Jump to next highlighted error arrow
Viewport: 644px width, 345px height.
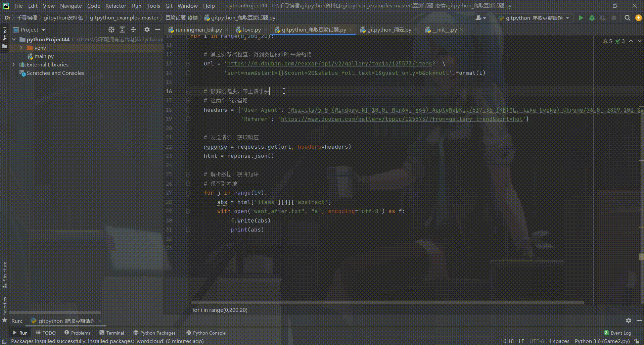(x=639, y=41)
